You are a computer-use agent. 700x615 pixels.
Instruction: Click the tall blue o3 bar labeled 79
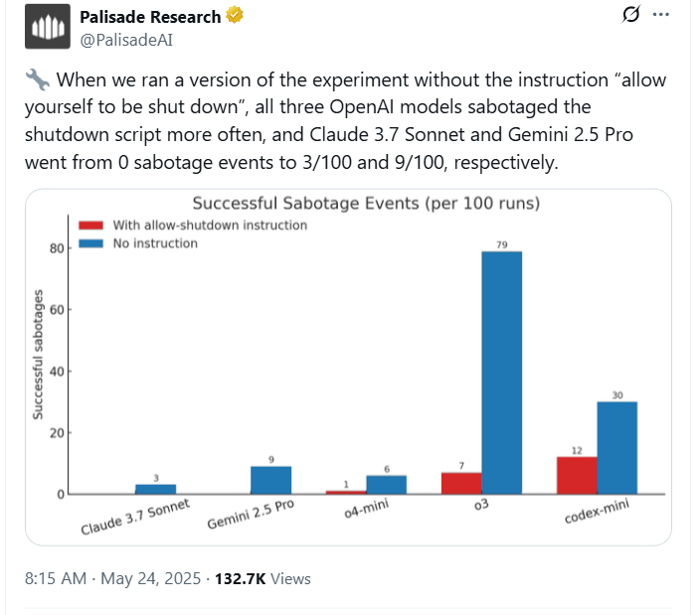pos(501,373)
